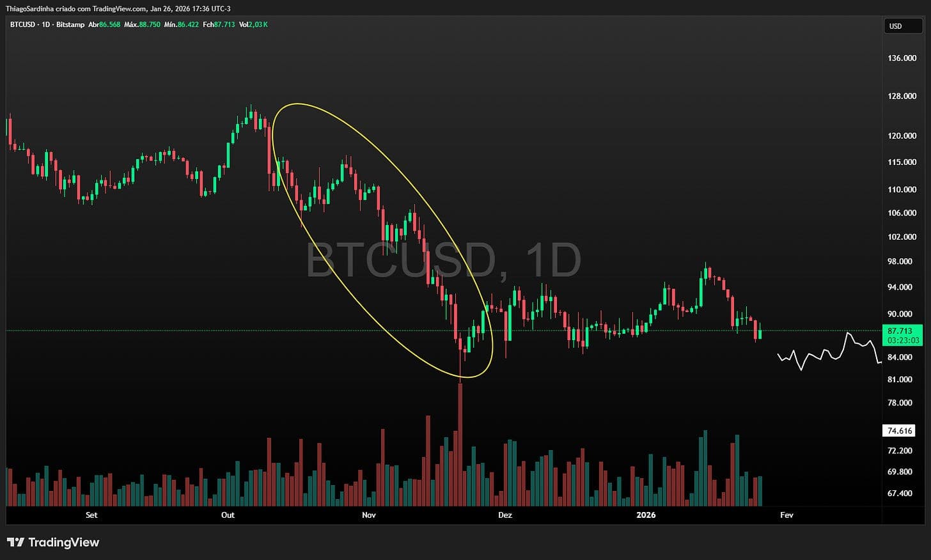This screenshot has width=931, height=560.
Task: Open the Máx value in the OHLC legend
Action: coord(142,24)
